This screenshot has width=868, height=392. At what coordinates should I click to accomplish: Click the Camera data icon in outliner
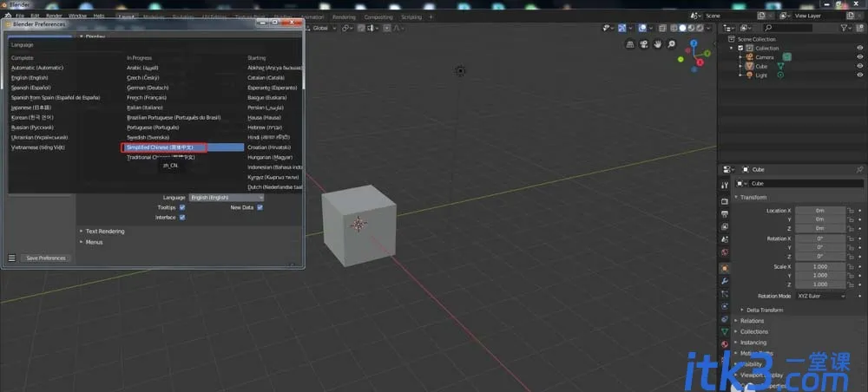pos(786,57)
